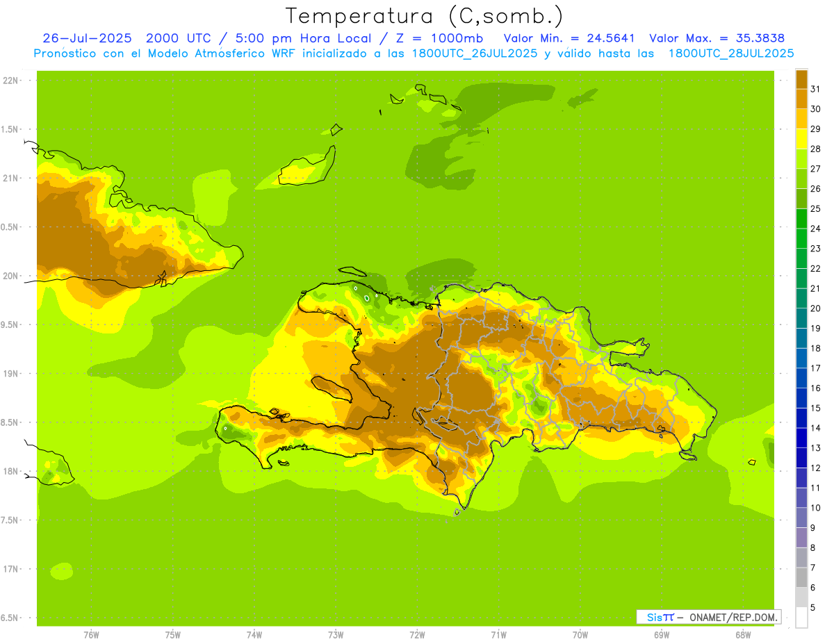Click the 28 label on the color scale

[815, 149]
